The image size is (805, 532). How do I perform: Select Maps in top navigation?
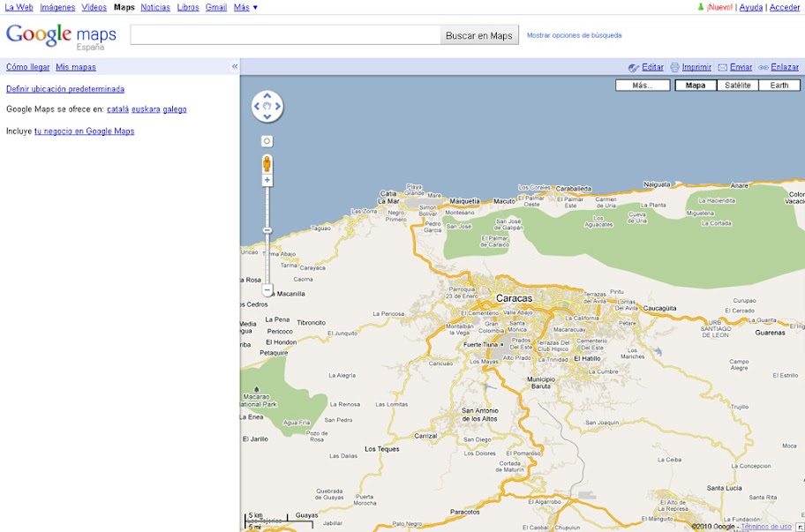point(124,7)
